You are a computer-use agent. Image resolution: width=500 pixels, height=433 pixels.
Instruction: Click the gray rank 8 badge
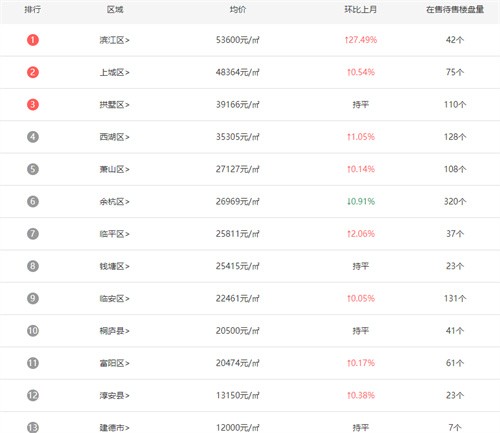33,266
